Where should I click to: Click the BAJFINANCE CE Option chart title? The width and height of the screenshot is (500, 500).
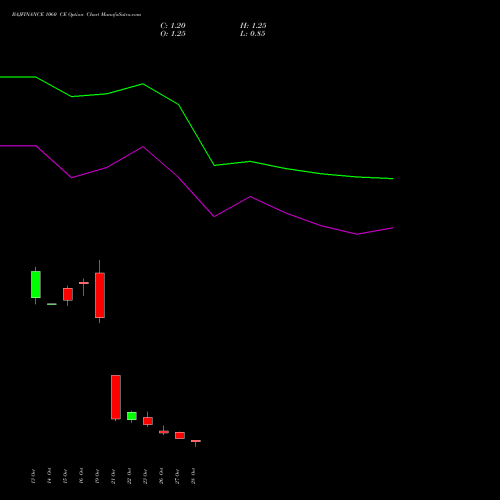pyautogui.click(x=76, y=15)
